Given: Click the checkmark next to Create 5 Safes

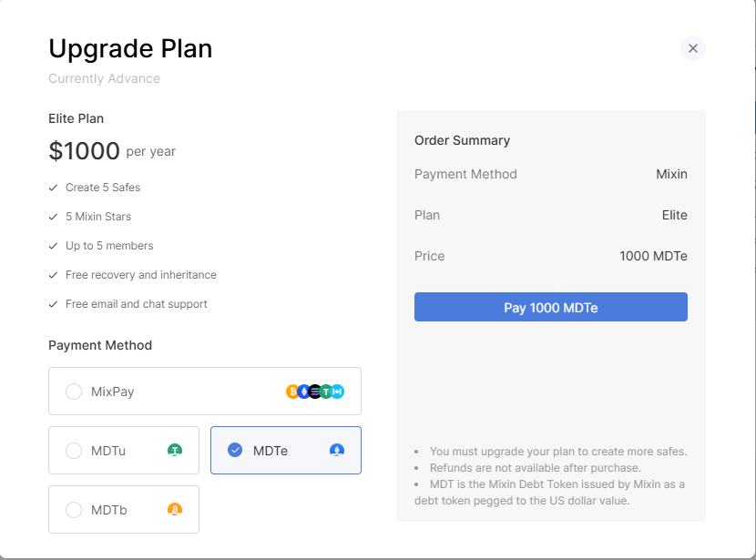Looking at the screenshot, I should pyautogui.click(x=53, y=188).
